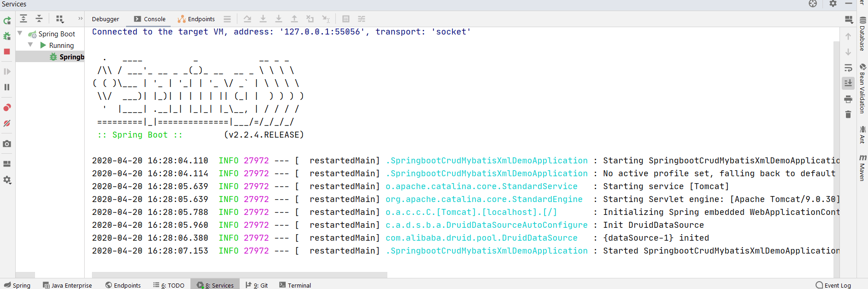
Task: Toggle Mute Breakpoints
Action: 7,123
